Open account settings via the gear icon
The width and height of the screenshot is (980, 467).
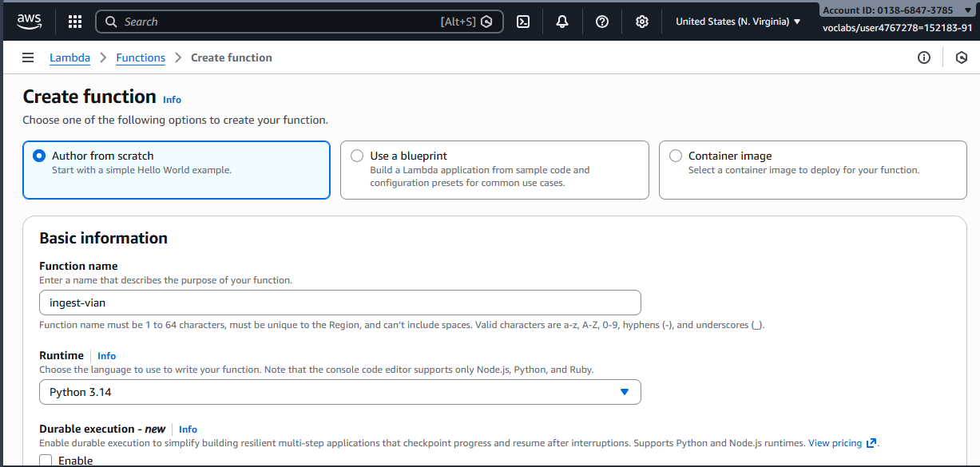[641, 22]
